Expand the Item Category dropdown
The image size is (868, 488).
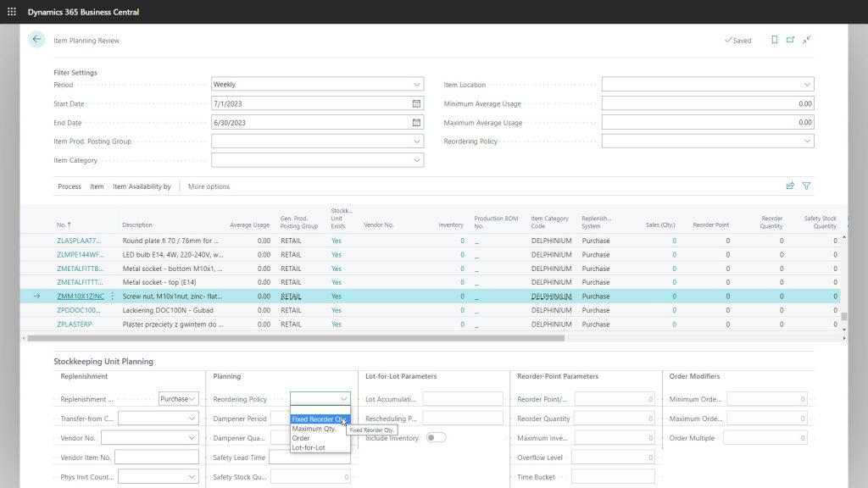pyautogui.click(x=417, y=159)
